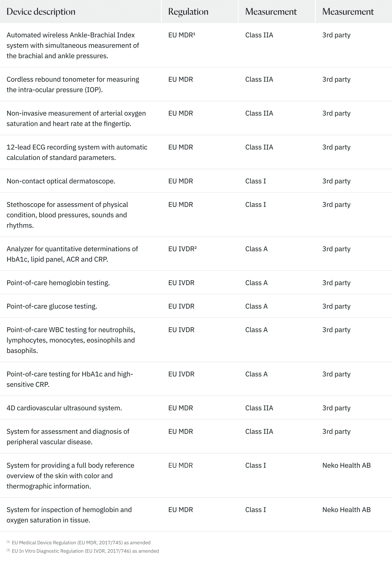
Task: Click the HbA1c, lipid panel analyzer description
Action: [72, 254]
